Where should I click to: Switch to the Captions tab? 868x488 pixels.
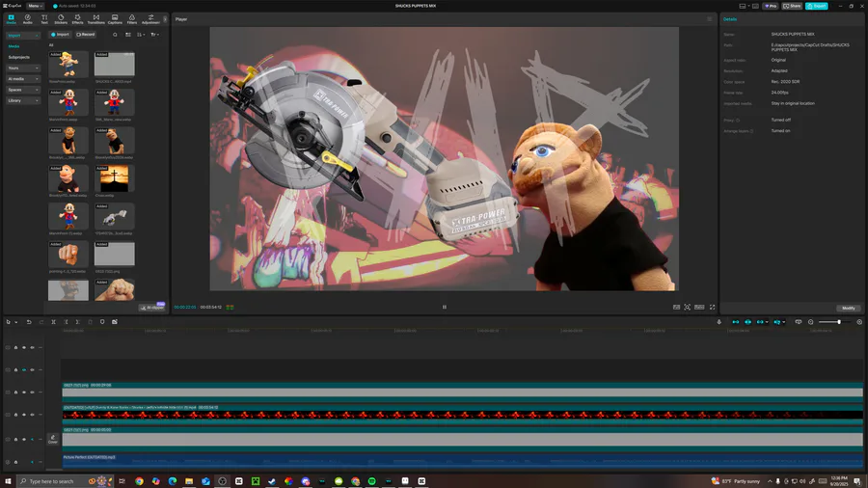pyautogui.click(x=115, y=19)
